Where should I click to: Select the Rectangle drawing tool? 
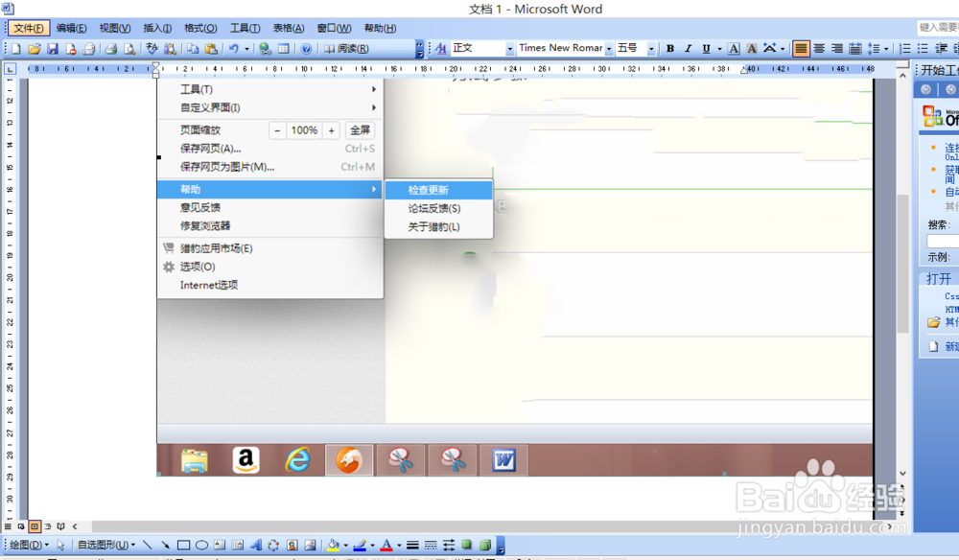[183, 545]
